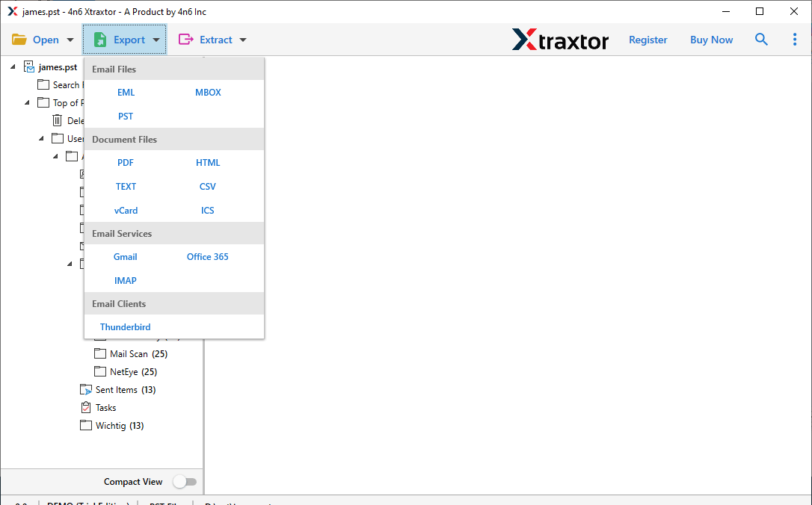The image size is (812, 505).
Task: Click the Register link
Action: [x=648, y=40]
